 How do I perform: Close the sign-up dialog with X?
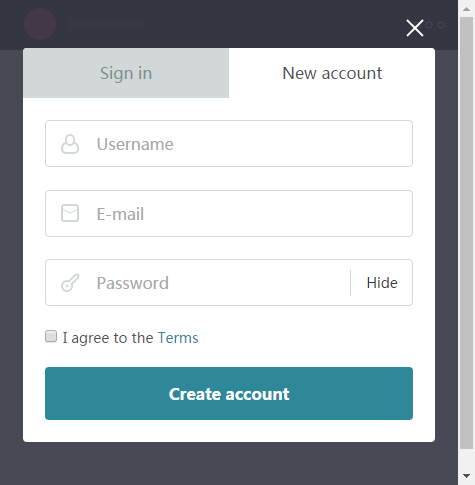[415, 28]
